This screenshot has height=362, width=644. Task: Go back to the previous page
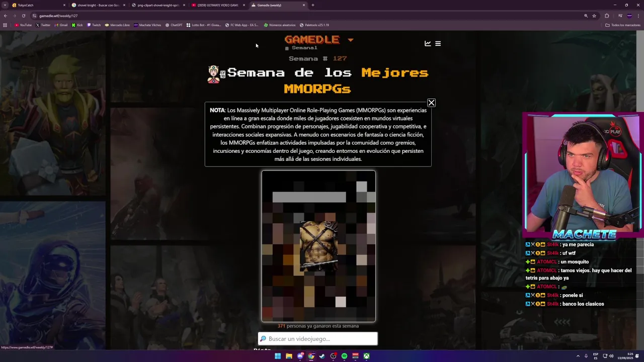tap(6, 16)
